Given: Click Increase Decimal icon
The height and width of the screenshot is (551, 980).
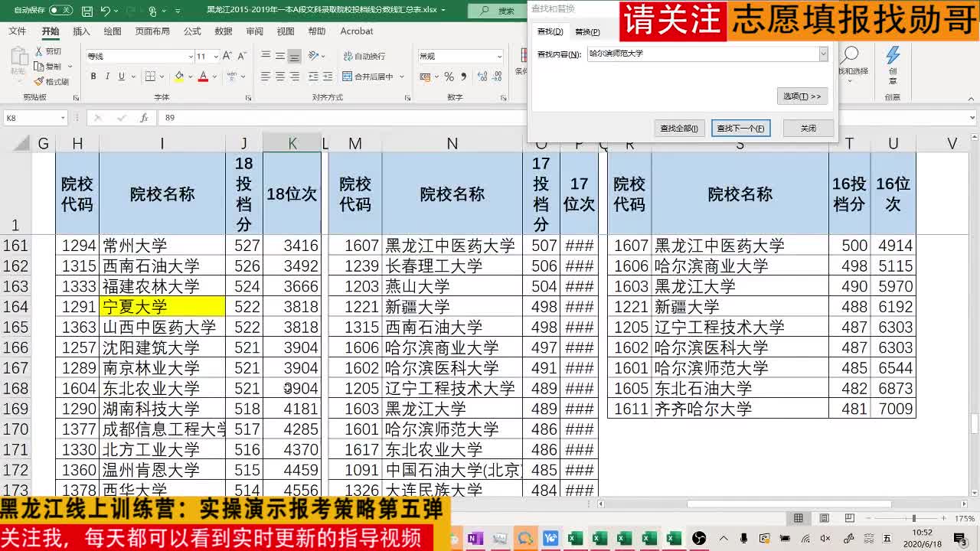Looking at the screenshot, I should pyautogui.click(x=482, y=77).
